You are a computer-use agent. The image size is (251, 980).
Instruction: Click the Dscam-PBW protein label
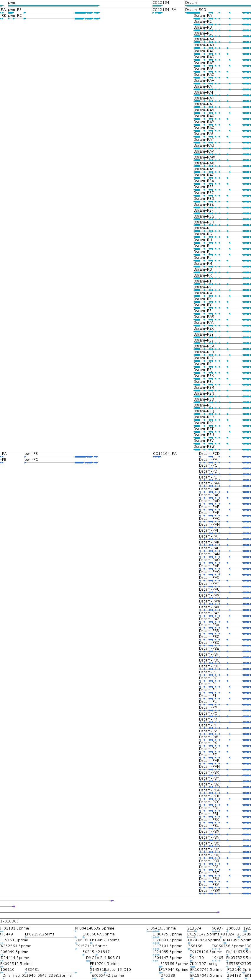coord(209,891)
